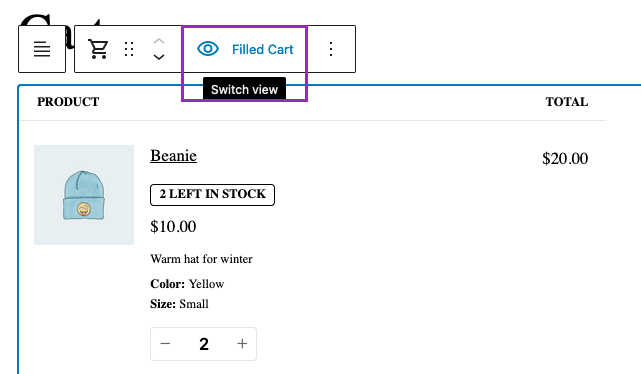
Task: Click the Color: Yellow variation text
Action: coord(187,284)
